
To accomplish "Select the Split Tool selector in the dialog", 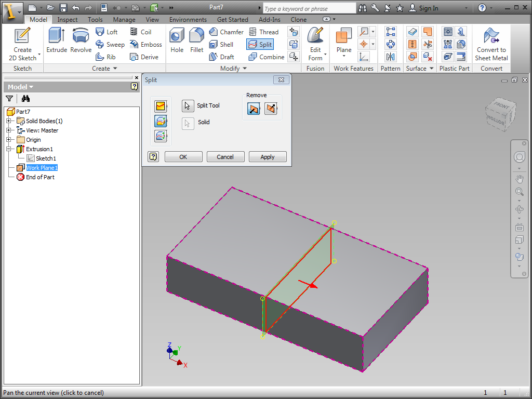I will (x=187, y=105).
